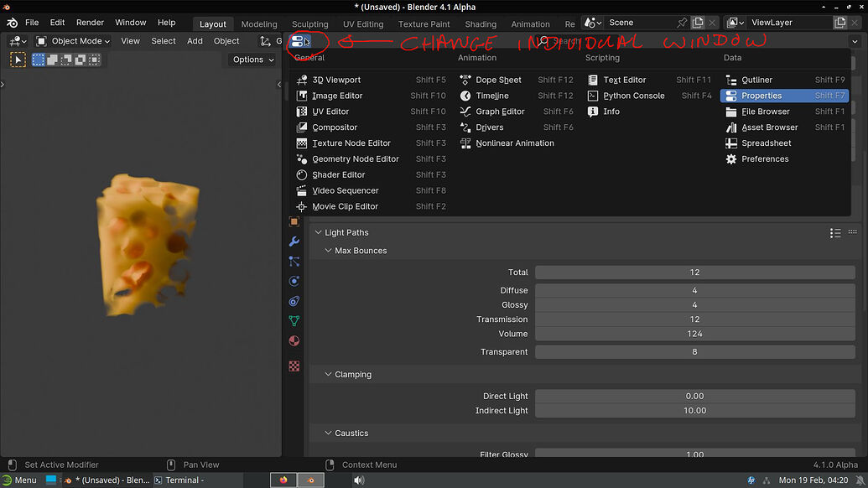Open scene browse dropdown

pyautogui.click(x=593, y=23)
